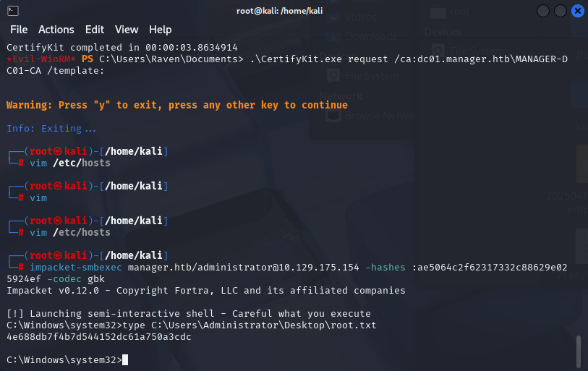Click the standalone 'vim' command without arguments
Image resolution: width=588 pixels, height=371 pixels.
38,198
